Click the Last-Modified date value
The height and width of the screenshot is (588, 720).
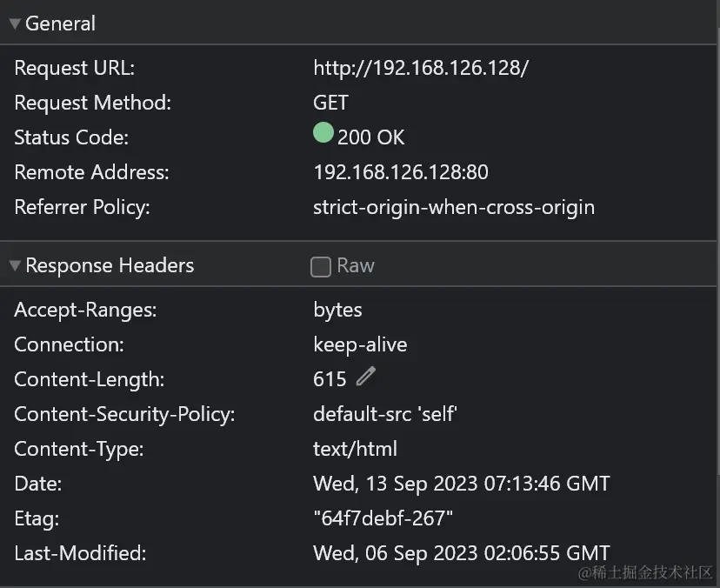pos(462,553)
